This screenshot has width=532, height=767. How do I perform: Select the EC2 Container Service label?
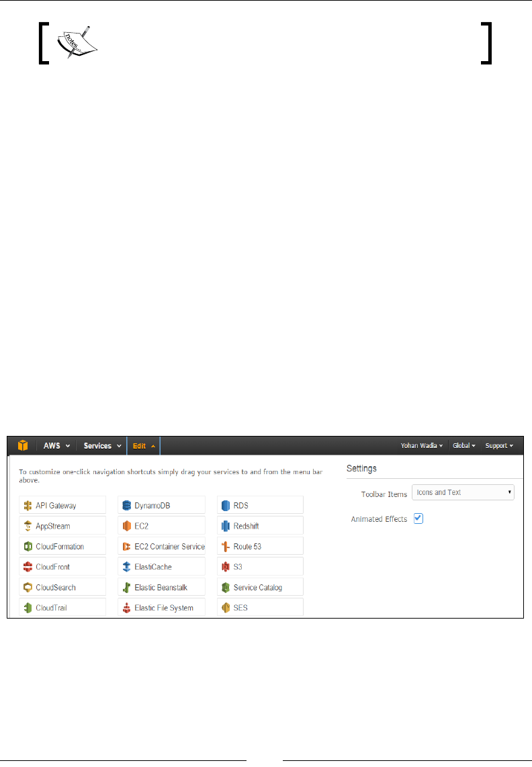tap(170, 547)
